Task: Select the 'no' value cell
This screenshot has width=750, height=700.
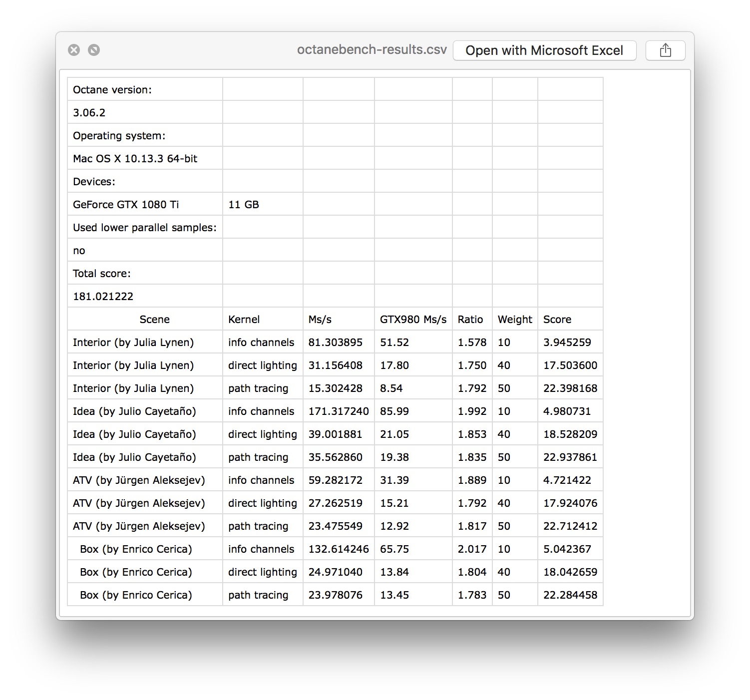Action: click(145, 250)
